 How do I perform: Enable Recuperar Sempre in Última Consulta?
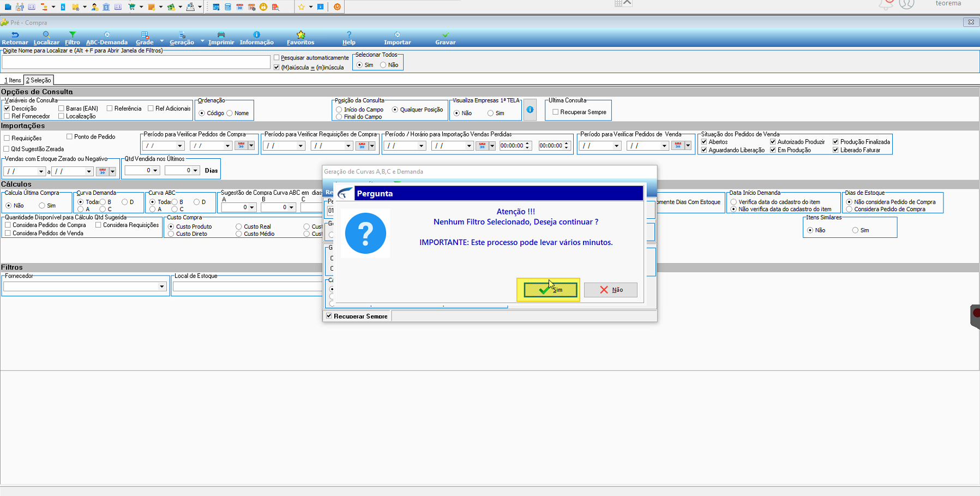[x=556, y=112]
